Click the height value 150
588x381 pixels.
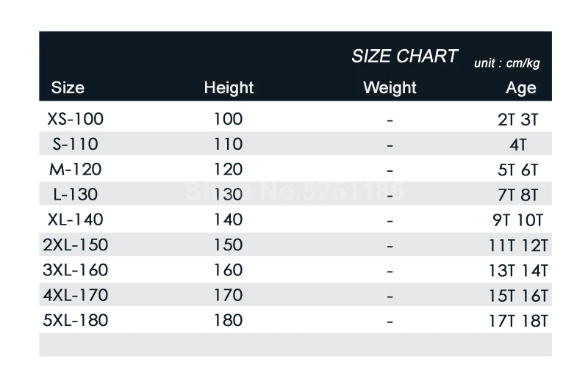tap(228, 245)
